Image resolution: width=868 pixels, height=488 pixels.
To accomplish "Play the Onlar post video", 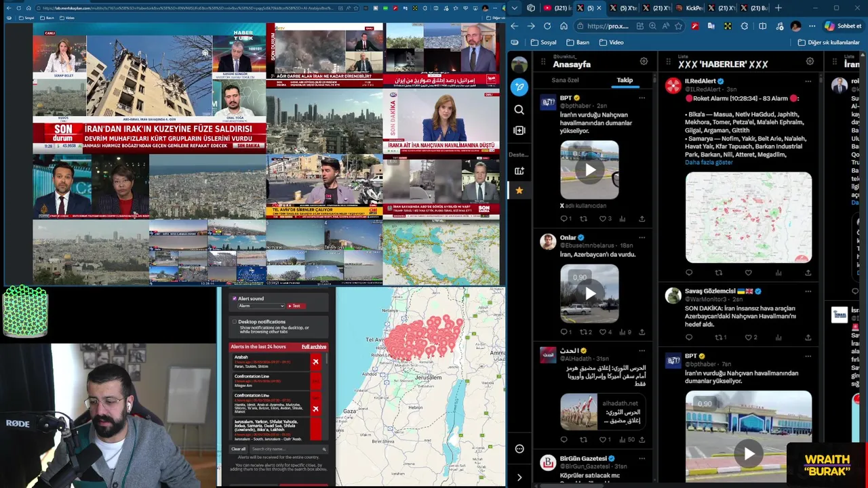I will tap(589, 293).
